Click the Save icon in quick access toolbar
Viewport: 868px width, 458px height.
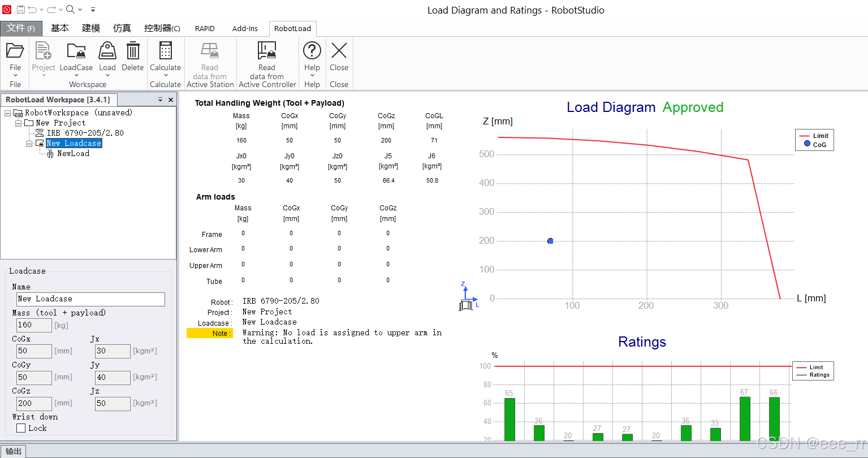coord(20,10)
